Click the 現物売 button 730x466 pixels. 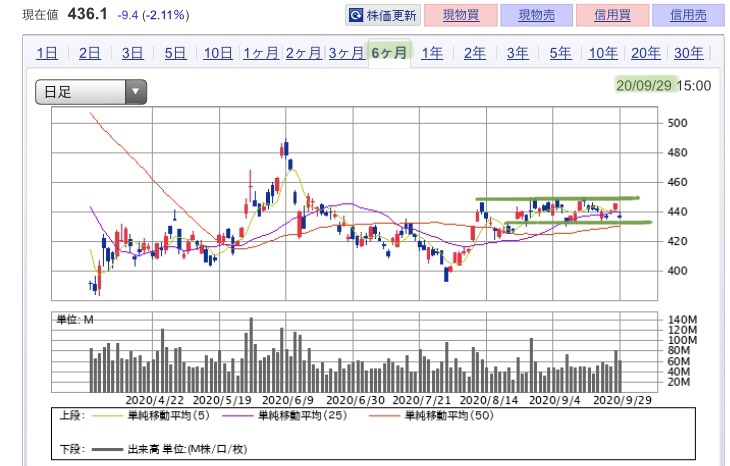click(536, 15)
